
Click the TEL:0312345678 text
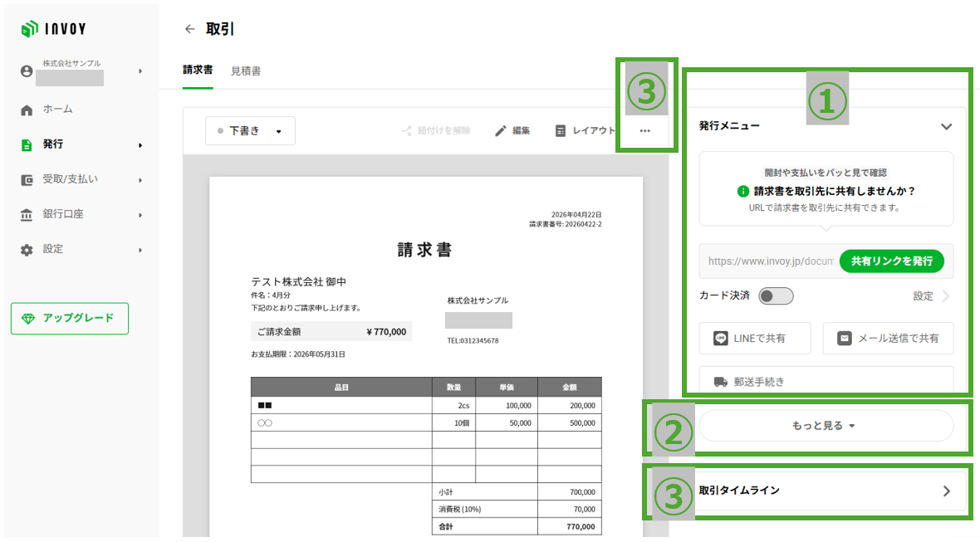[x=473, y=341]
